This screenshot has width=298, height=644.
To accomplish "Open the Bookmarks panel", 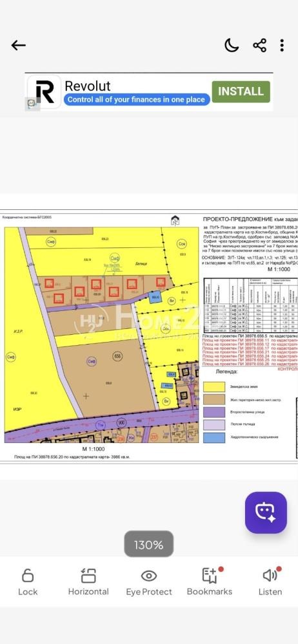I will [210, 582].
